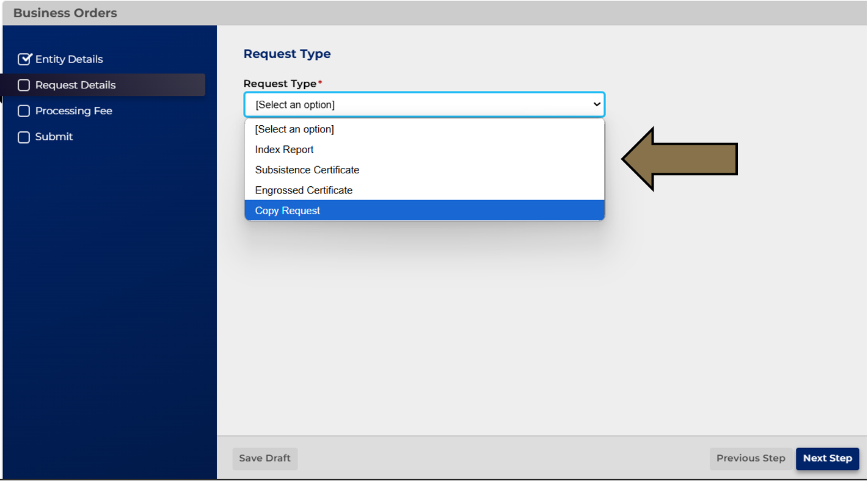868x481 pixels.
Task: Open the Request Type dropdown
Action: click(424, 104)
